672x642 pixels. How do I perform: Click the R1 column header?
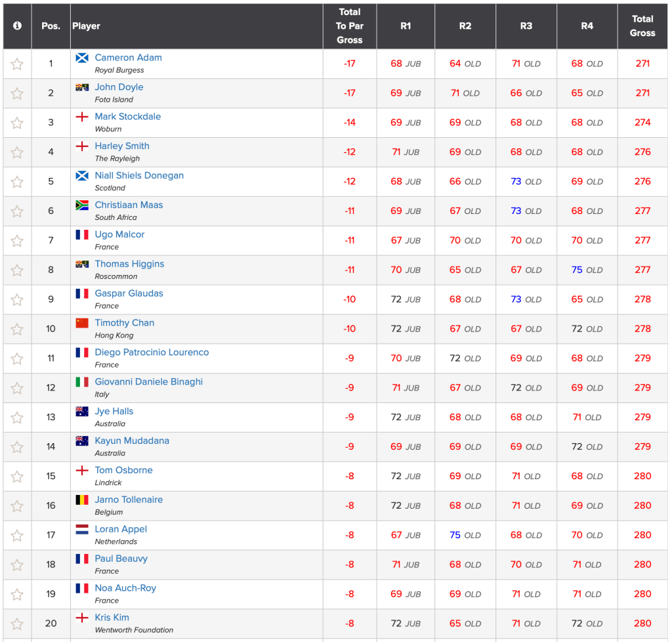coord(406,26)
